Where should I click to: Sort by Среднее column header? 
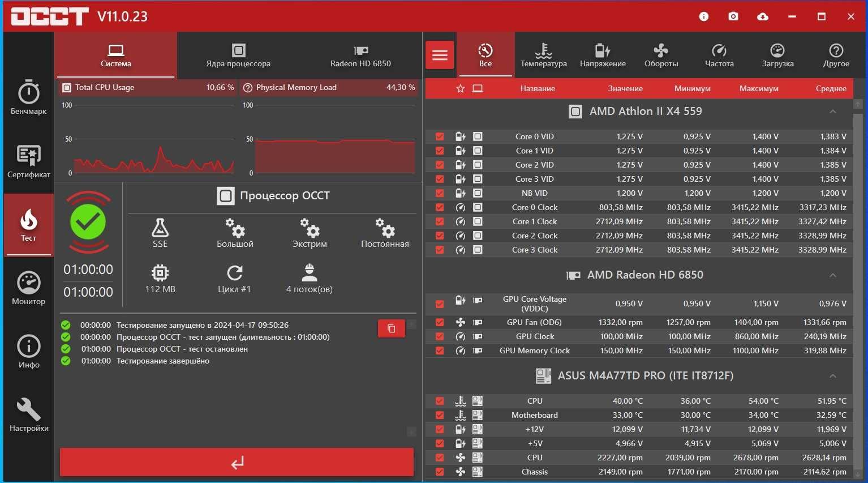pos(831,88)
